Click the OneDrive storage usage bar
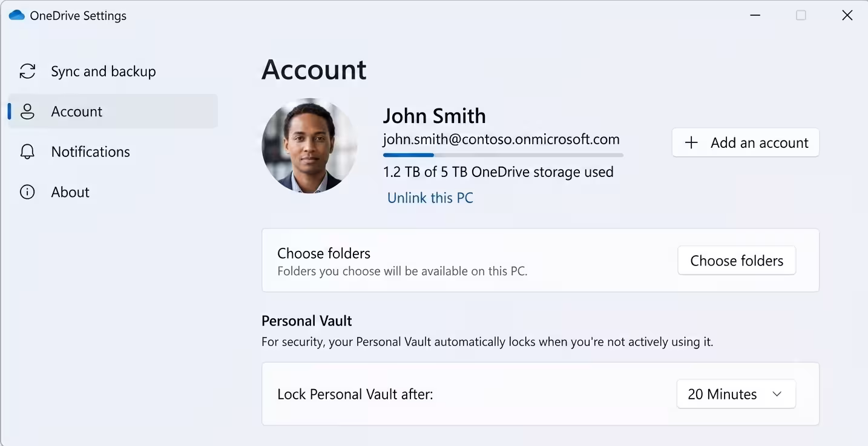 (x=503, y=155)
